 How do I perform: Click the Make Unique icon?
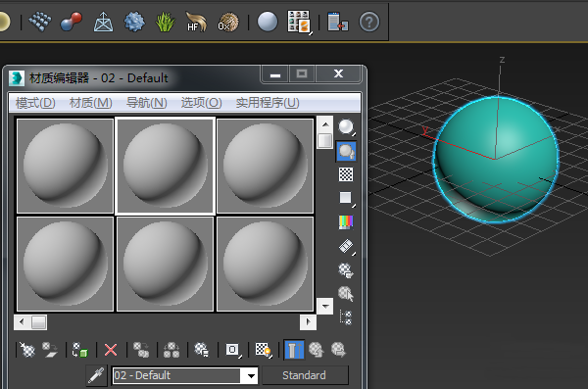click(171, 350)
